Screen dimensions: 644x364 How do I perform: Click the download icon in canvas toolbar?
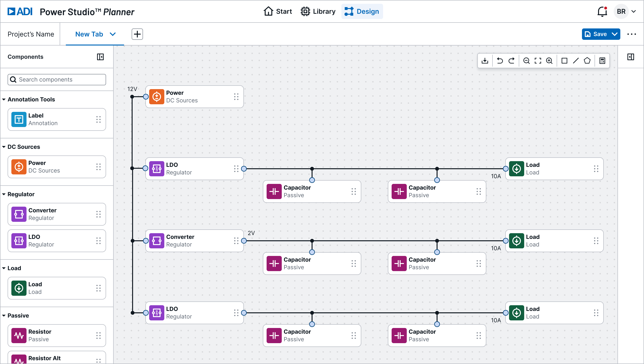pyautogui.click(x=485, y=61)
